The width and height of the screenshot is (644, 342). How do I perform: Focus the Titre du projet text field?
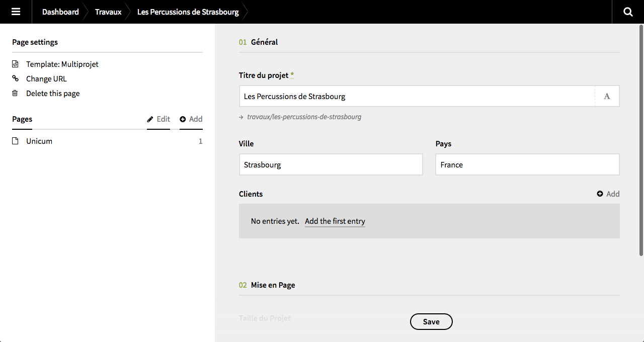point(417,97)
